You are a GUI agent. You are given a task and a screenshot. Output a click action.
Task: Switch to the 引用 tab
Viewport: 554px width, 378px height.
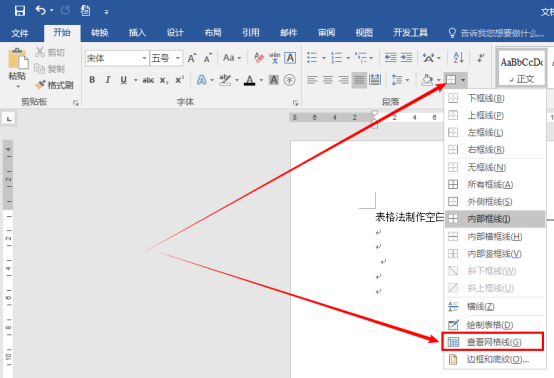click(x=251, y=33)
